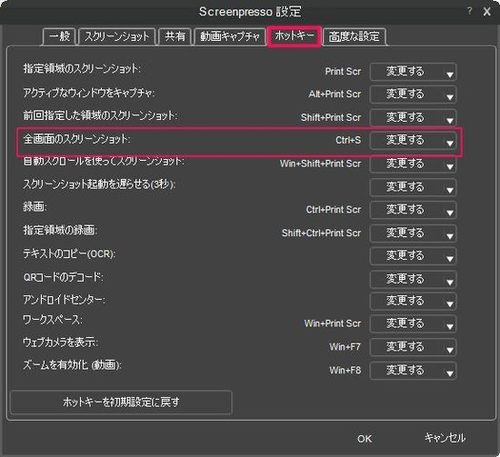
Task: Open the 高度な設定 tab
Action: click(354, 36)
